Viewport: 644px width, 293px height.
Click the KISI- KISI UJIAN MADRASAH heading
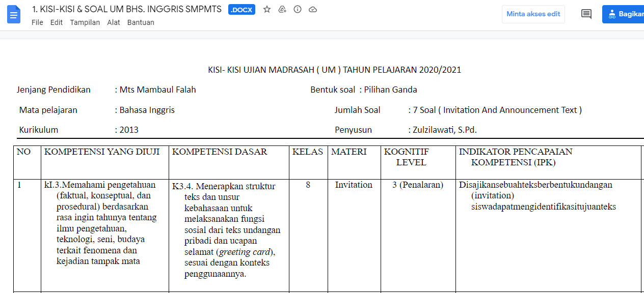(335, 70)
